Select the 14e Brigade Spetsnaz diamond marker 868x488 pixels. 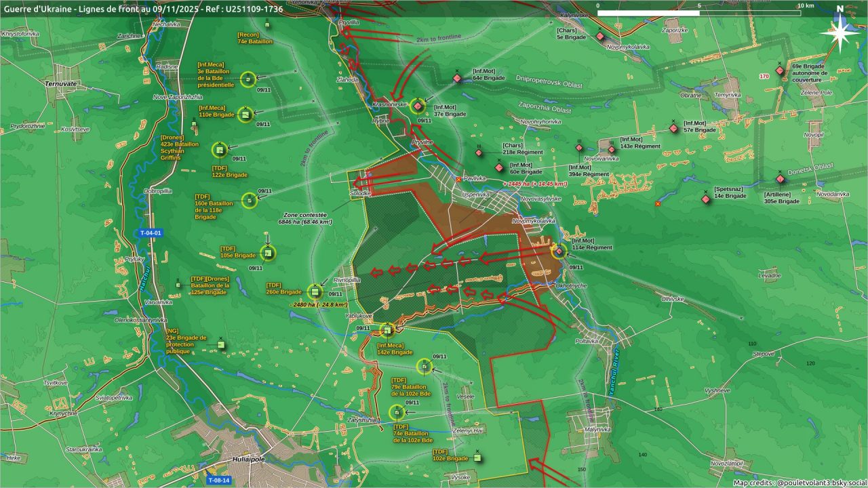click(x=705, y=199)
